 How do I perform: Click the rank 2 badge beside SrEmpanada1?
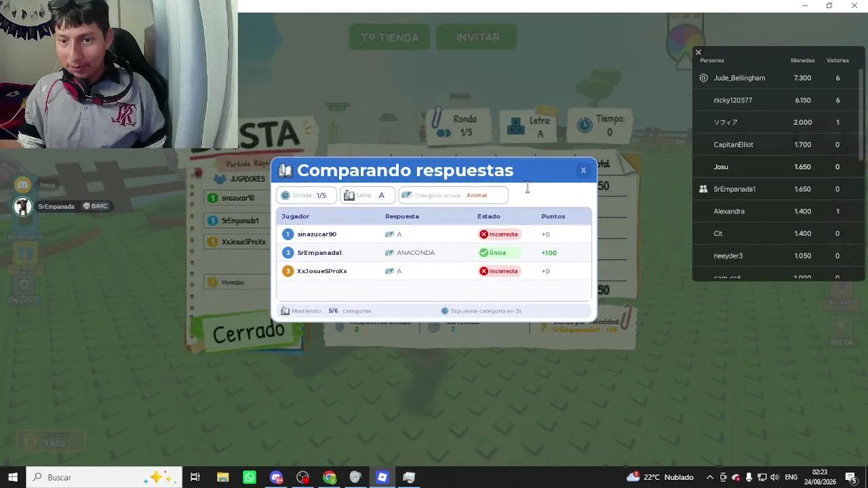coord(288,252)
